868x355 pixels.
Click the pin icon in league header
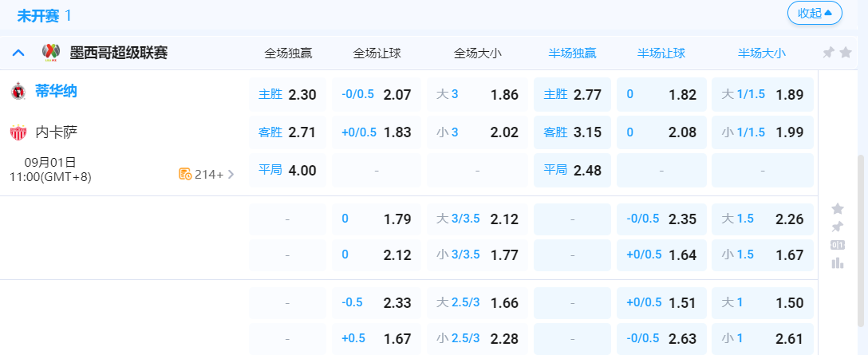pos(829,53)
